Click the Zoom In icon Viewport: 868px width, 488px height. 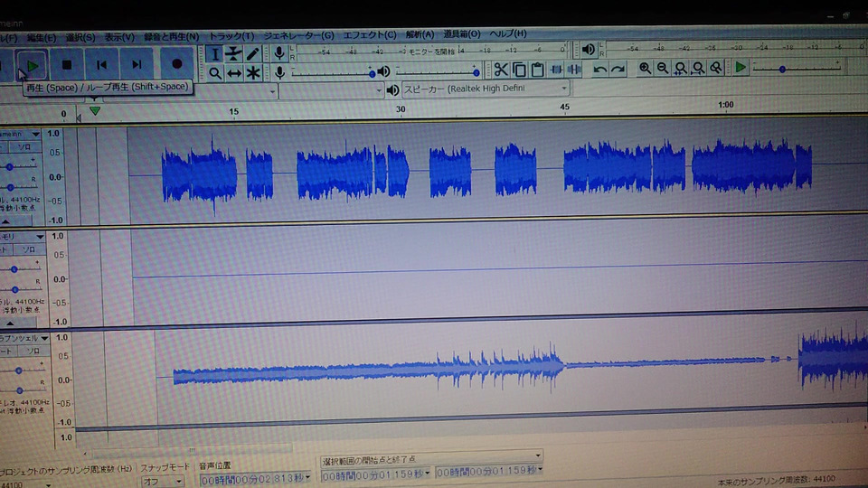click(645, 68)
